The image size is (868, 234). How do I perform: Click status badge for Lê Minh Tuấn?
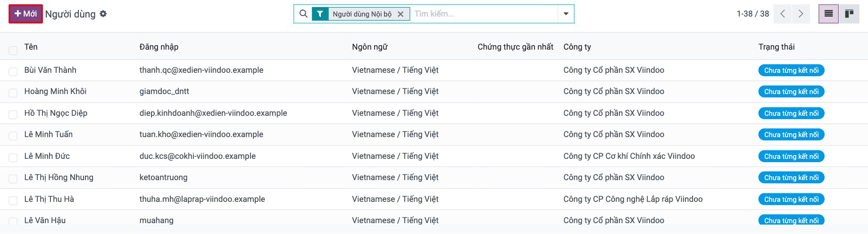tap(791, 135)
